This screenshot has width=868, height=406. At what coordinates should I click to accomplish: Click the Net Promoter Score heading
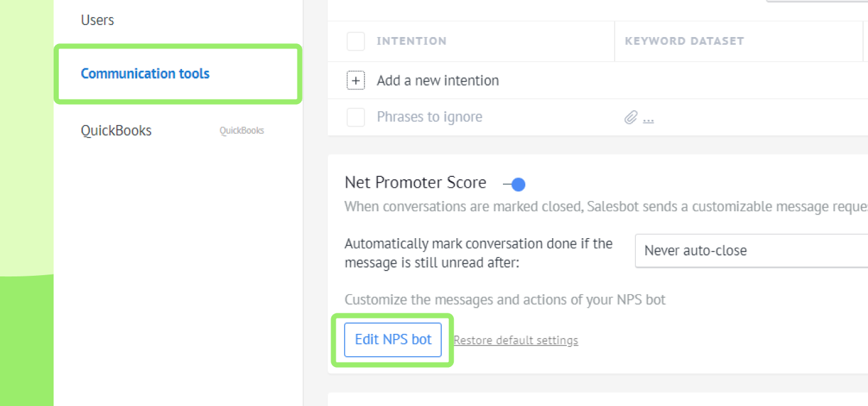click(415, 183)
